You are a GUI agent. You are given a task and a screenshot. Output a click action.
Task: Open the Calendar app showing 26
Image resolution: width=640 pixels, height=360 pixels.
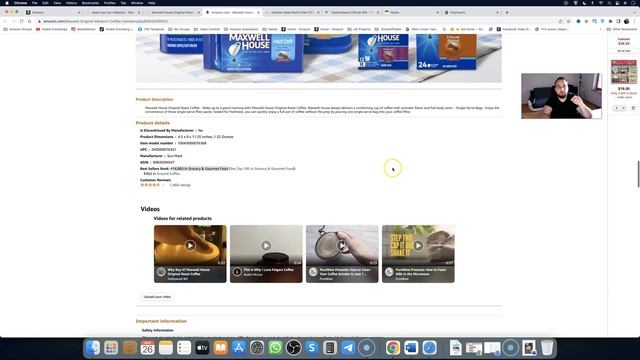click(147, 348)
